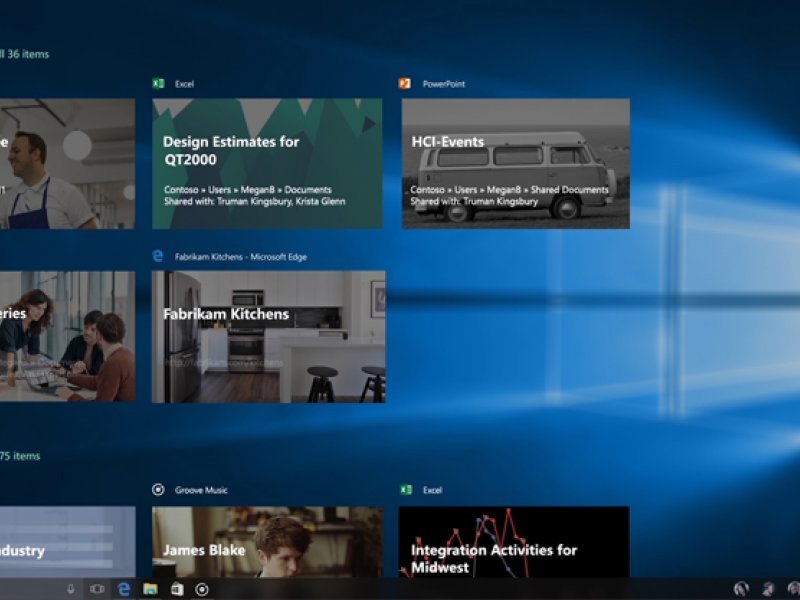
Task: Click the Groove Music icon above James Blake card
Action: pos(158,490)
